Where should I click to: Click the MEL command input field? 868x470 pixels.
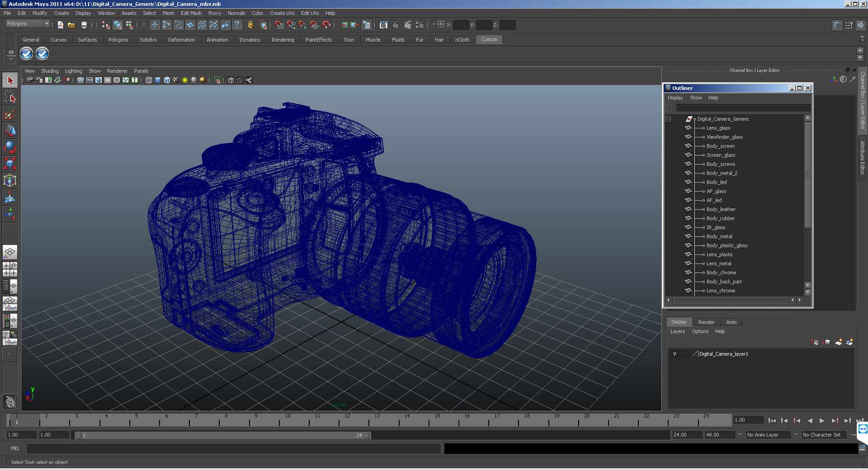point(233,448)
